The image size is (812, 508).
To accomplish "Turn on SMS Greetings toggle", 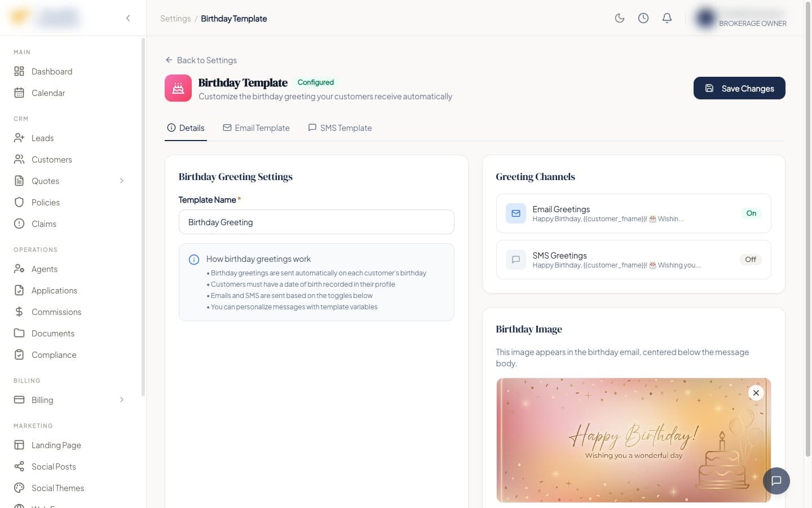I will pyautogui.click(x=751, y=260).
